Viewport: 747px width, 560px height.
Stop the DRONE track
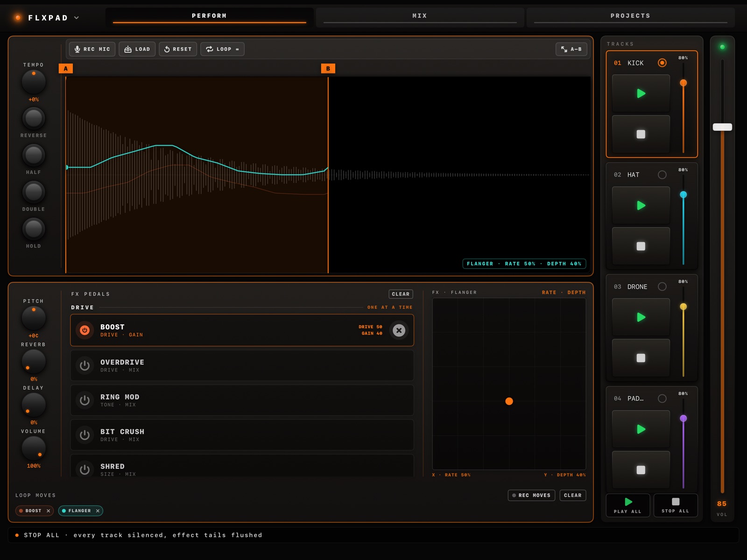coord(641,358)
